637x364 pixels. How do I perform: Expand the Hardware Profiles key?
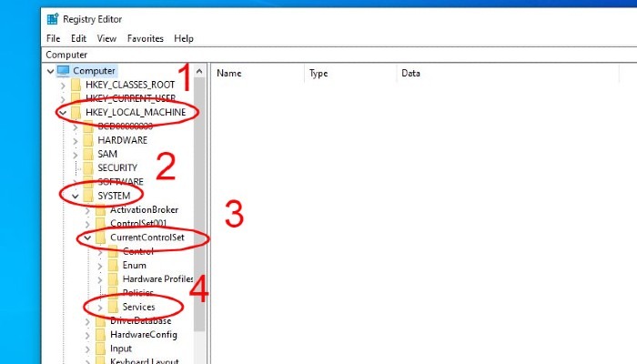click(x=100, y=280)
